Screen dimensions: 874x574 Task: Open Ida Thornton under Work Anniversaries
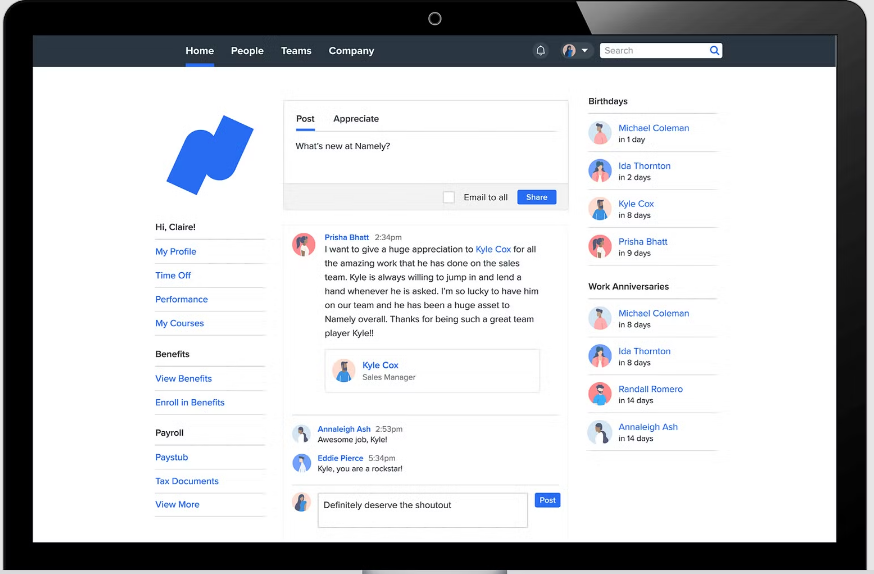pos(644,351)
